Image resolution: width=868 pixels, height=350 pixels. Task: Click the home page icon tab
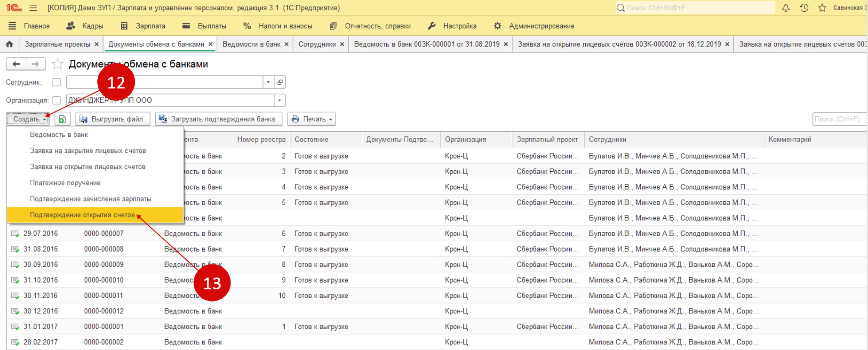[x=9, y=44]
